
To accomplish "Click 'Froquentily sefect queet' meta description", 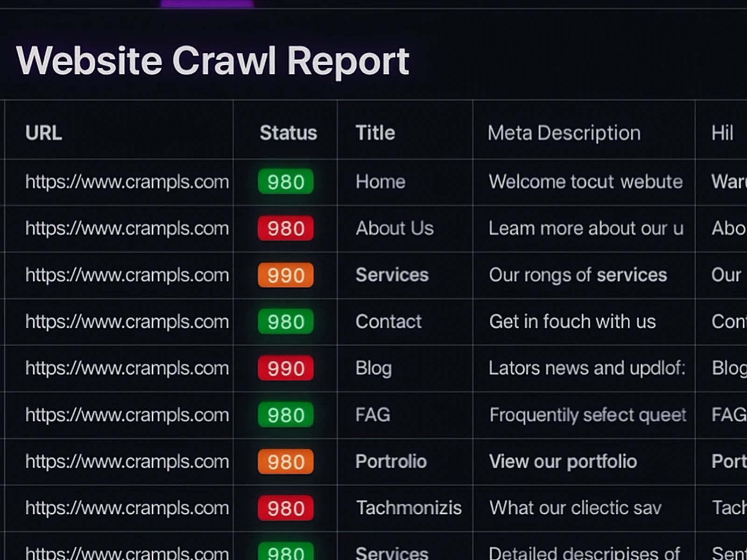I will pyautogui.click(x=588, y=415).
